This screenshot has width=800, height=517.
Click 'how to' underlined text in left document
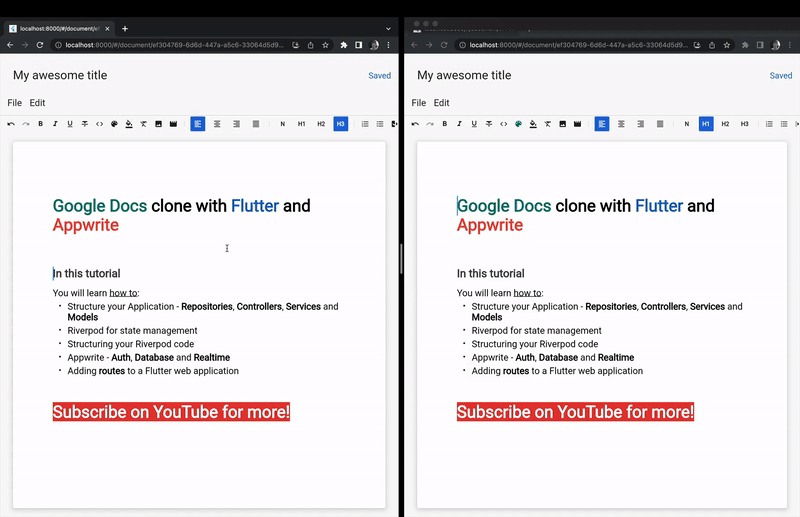(x=123, y=293)
